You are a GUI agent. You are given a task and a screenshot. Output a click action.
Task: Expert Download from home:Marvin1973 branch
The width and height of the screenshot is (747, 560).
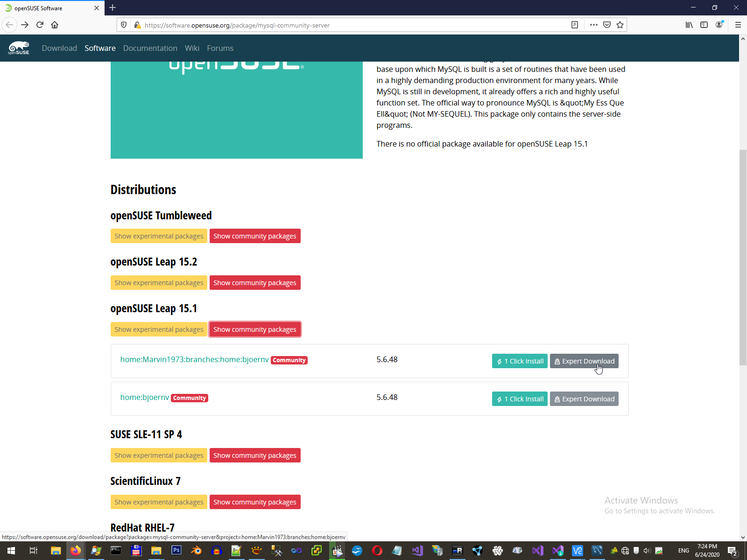(x=584, y=361)
